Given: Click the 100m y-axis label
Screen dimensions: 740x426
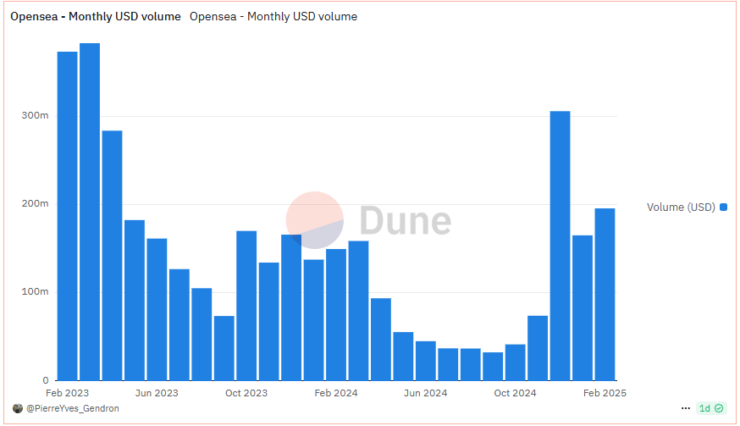Looking at the screenshot, I should pos(34,292).
